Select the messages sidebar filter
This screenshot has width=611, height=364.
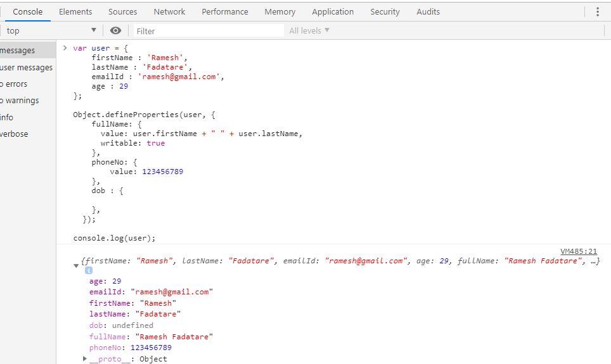[27, 50]
